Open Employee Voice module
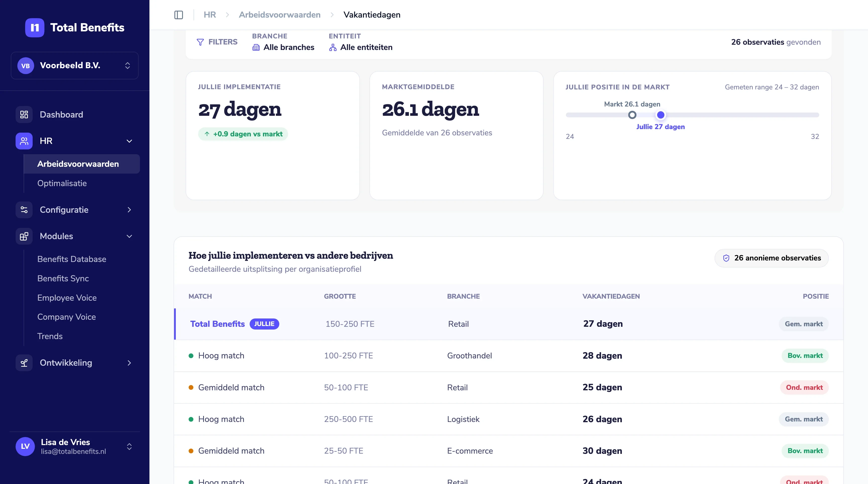Viewport: 868px width, 484px height. coord(67,298)
